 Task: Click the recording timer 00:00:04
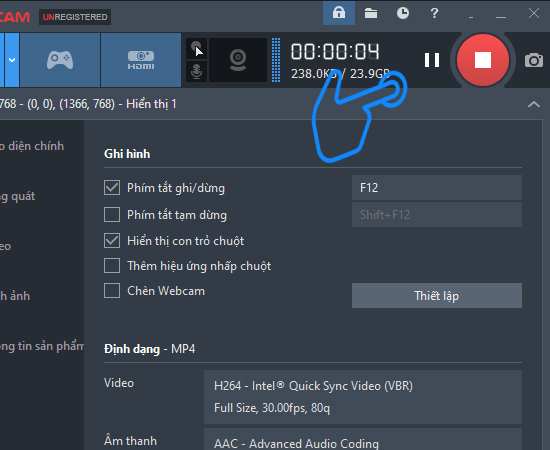[x=335, y=52]
